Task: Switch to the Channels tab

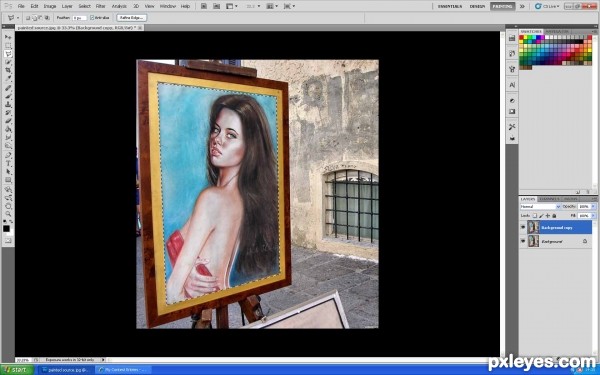Action: point(549,199)
